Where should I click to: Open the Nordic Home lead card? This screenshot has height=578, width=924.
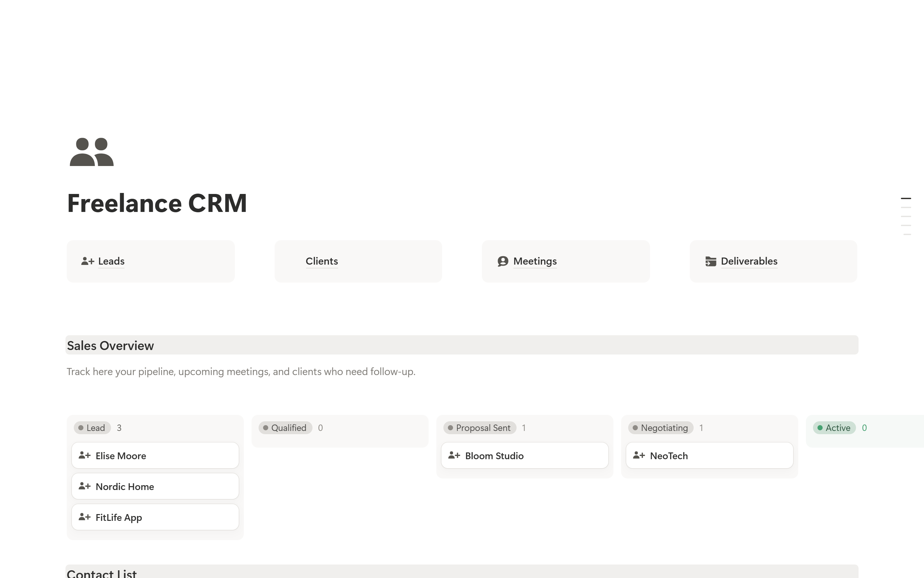(x=155, y=486)
